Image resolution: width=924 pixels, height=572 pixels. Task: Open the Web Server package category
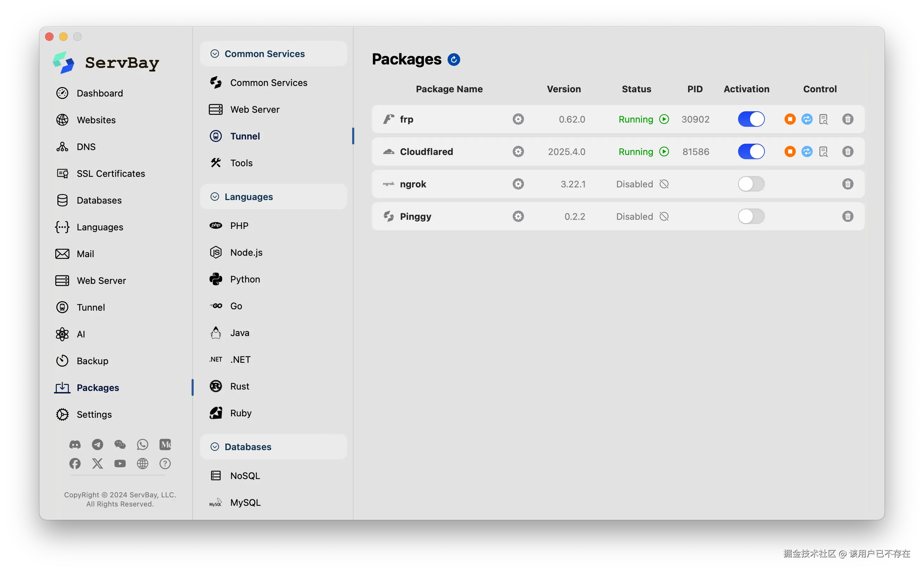(255, 109)
